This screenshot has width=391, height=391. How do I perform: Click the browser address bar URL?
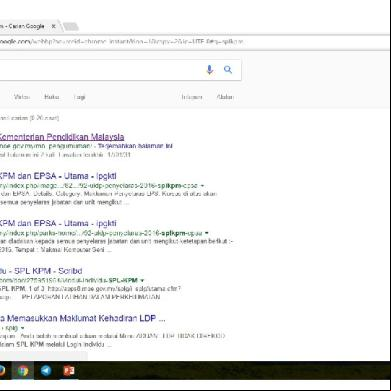click(x=121, y=42)
